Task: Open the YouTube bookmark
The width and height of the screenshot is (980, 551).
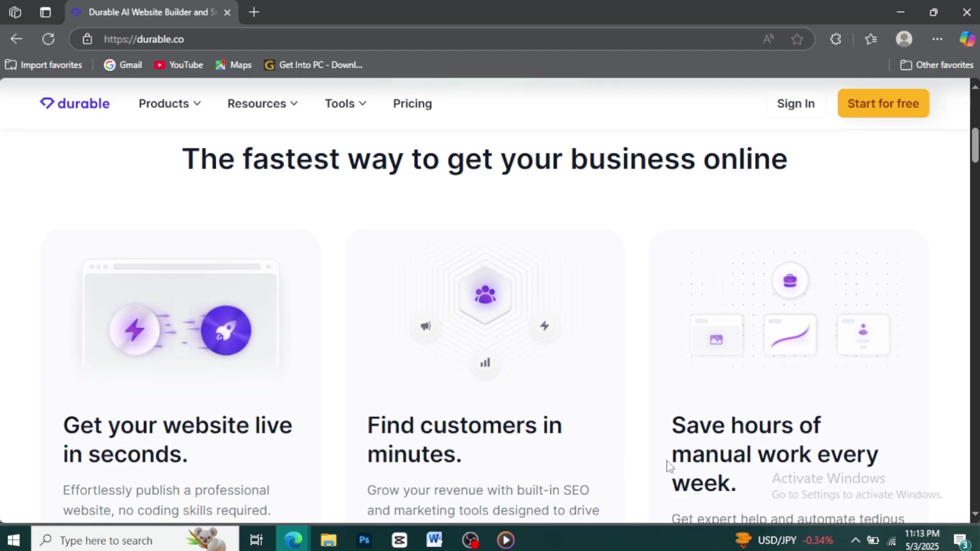Action: [x=179, y=65]
